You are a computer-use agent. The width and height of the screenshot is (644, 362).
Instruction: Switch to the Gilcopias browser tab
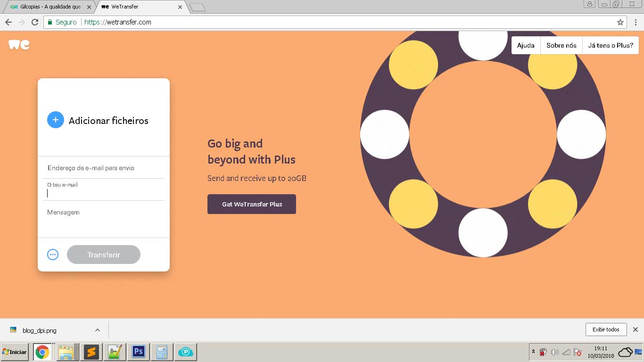(50, 7)
